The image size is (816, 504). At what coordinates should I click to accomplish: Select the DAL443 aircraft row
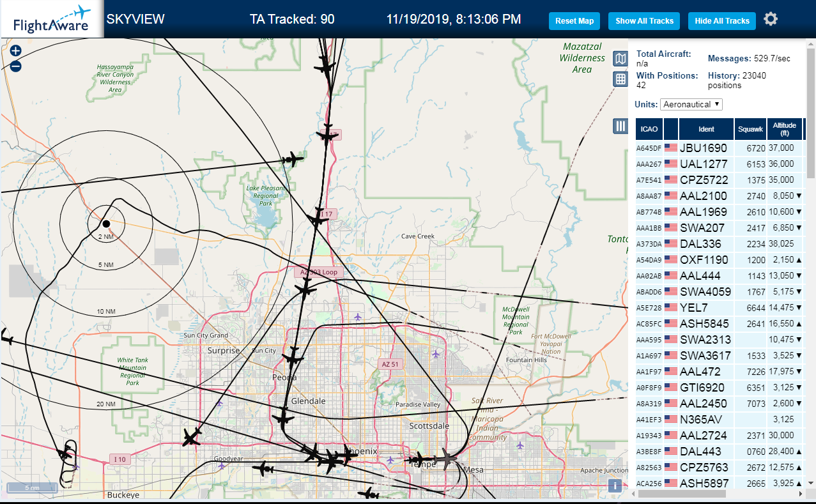click(x=720, y=452)
